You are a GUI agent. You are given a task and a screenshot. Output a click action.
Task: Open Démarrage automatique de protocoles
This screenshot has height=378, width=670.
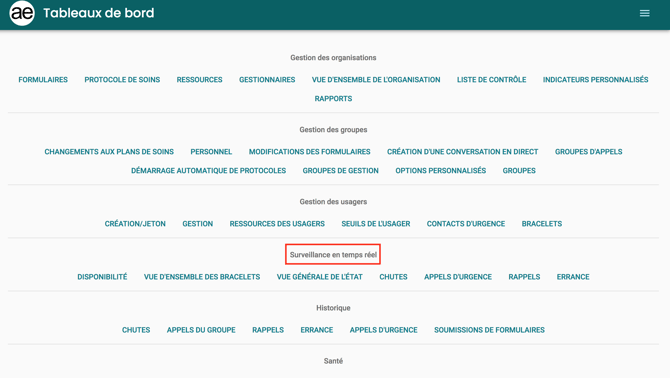click(209, 171)
